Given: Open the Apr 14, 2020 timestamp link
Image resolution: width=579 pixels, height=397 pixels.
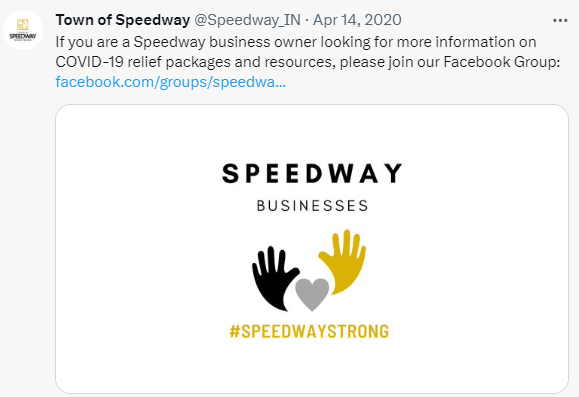Looking at the screenshot, I should point(357,20).
